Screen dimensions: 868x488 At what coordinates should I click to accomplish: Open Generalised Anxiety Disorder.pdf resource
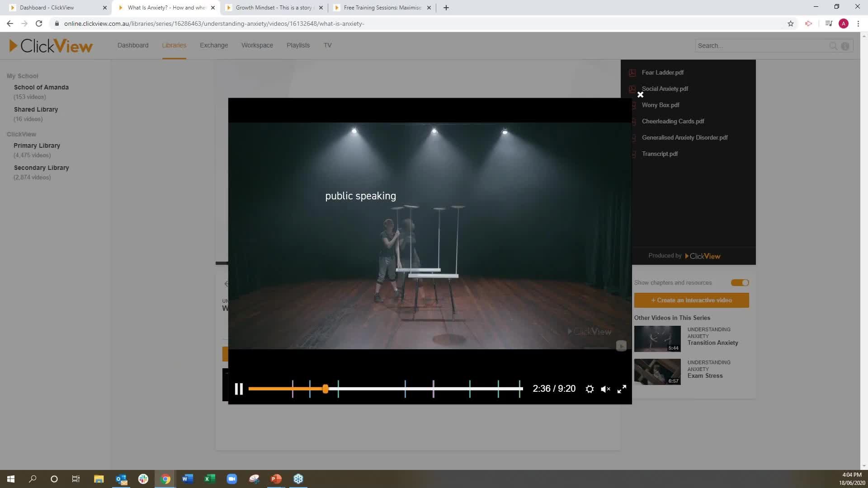[x=684, y=137]
